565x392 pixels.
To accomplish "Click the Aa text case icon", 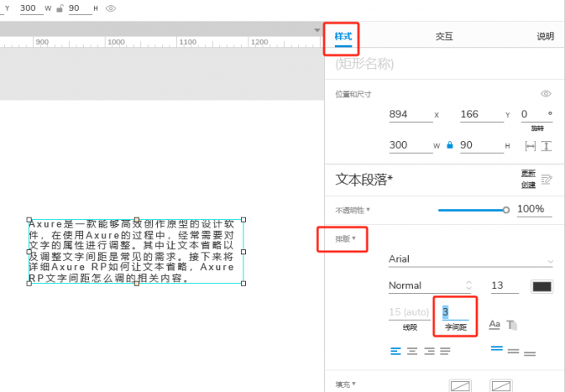I will (x=494, y=325).
